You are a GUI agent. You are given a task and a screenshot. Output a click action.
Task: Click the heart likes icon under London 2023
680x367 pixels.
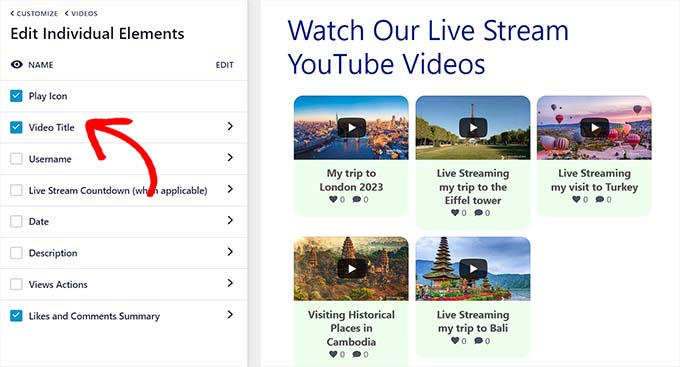pos(333,200)
